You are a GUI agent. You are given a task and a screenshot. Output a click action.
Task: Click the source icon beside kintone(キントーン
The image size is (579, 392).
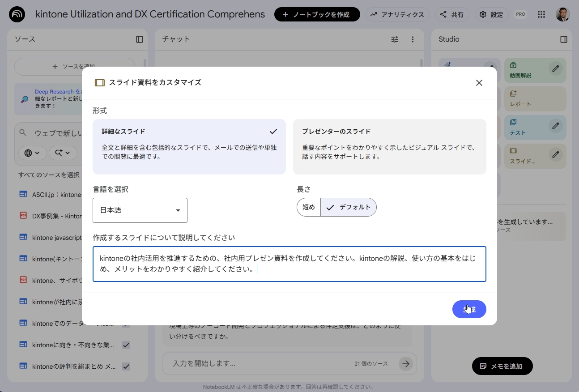(23, 258)
